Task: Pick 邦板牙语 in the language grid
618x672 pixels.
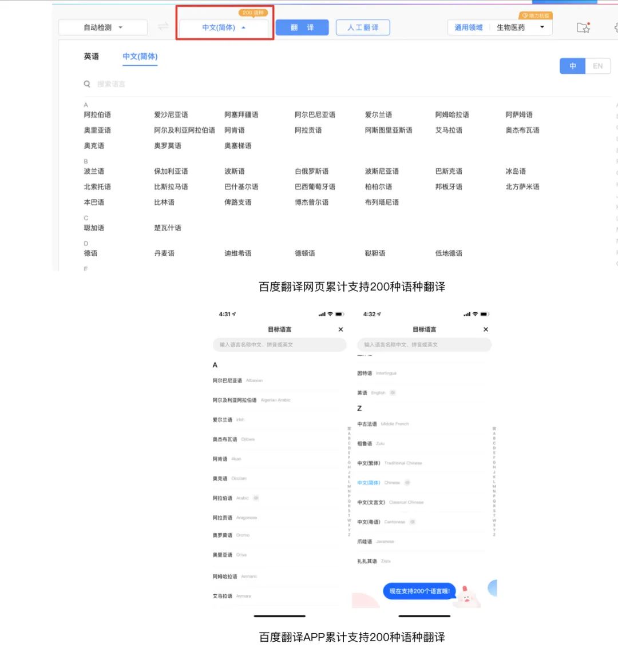Action: click(449, 186)
